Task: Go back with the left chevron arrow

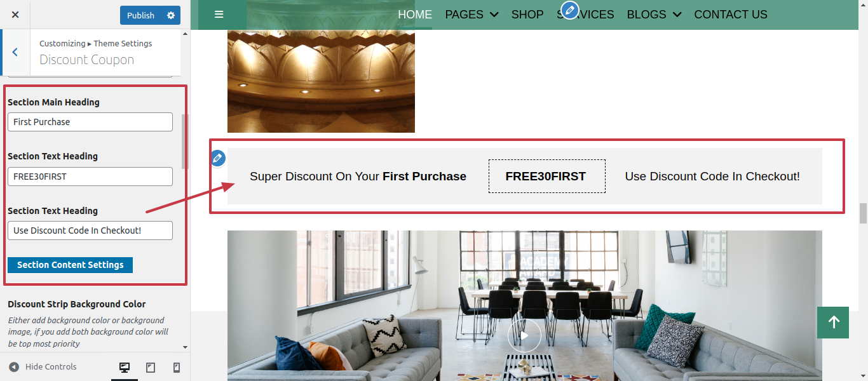Action: 15,52
